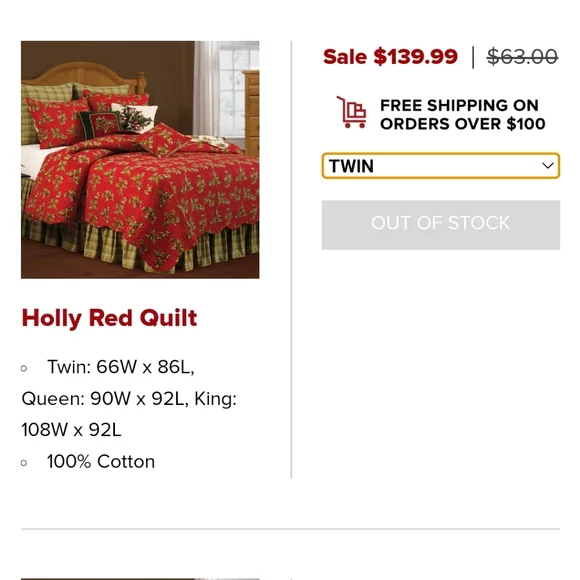This screenshot has width=580, height=580.
Task: Click the FREE SHIPPING ON ORDERS OVER $100 text
Action: click(x=463, y=115)
